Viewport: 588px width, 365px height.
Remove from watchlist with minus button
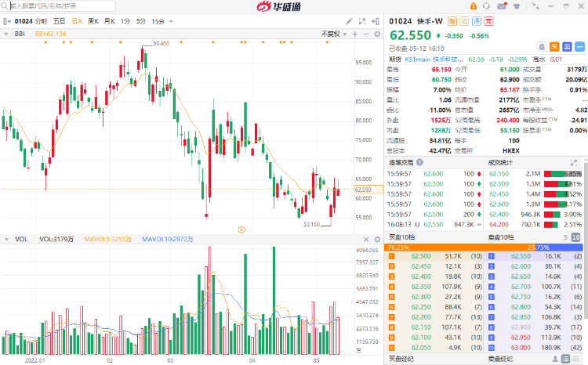tap(579, 47)
